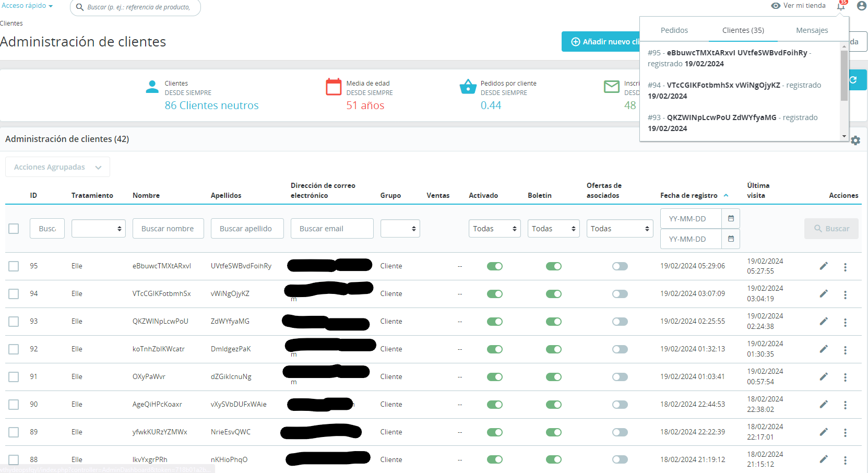Click the Buscar filter button
The height and width of the screenshot is (473, 868).
click(x=831, y=229)
